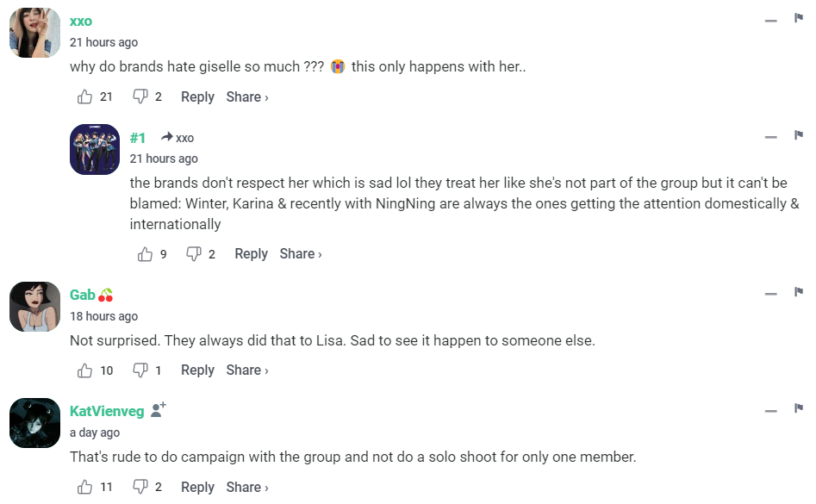Downvote the #1 reply to xxo
The width and height of the screenshot is (816, 504).
coord(194,254)
